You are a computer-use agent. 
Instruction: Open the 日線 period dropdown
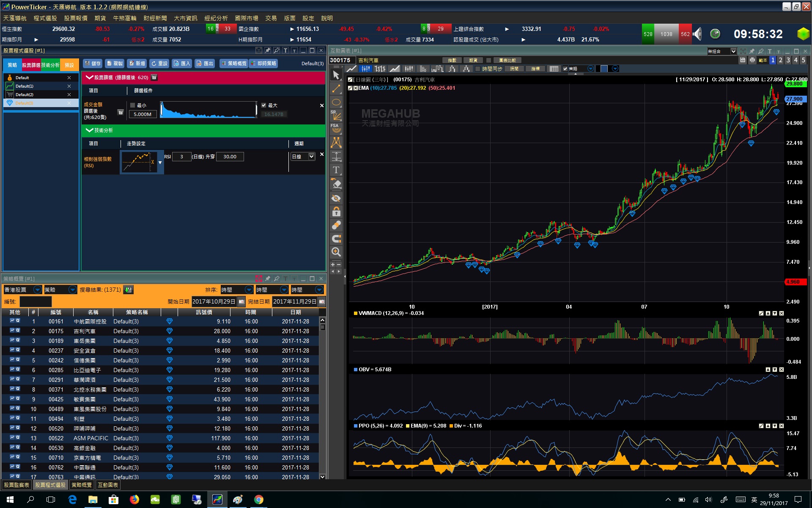pos(303,157)
